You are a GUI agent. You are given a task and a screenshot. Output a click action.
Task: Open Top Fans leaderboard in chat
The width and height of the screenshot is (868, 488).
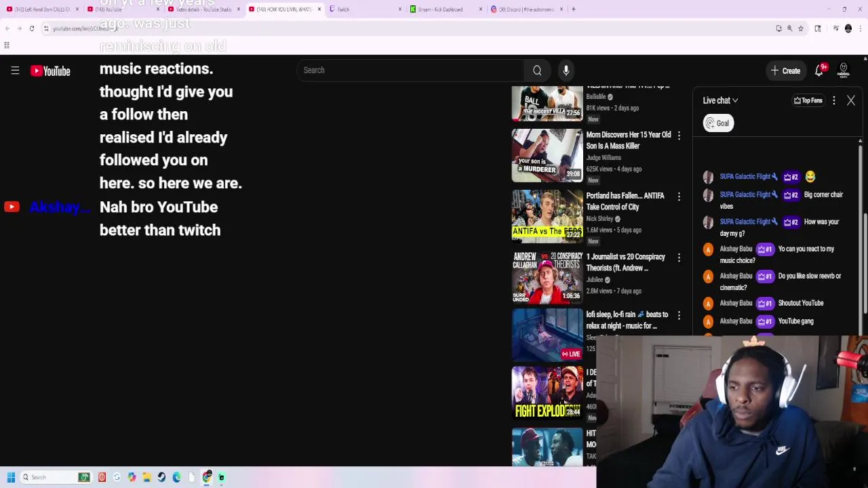[808, 100]
